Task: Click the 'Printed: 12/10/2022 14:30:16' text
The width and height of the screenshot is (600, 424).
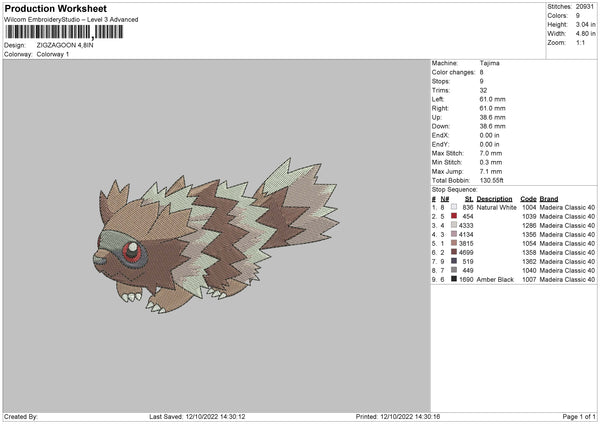Action: [x=398, y=417]
